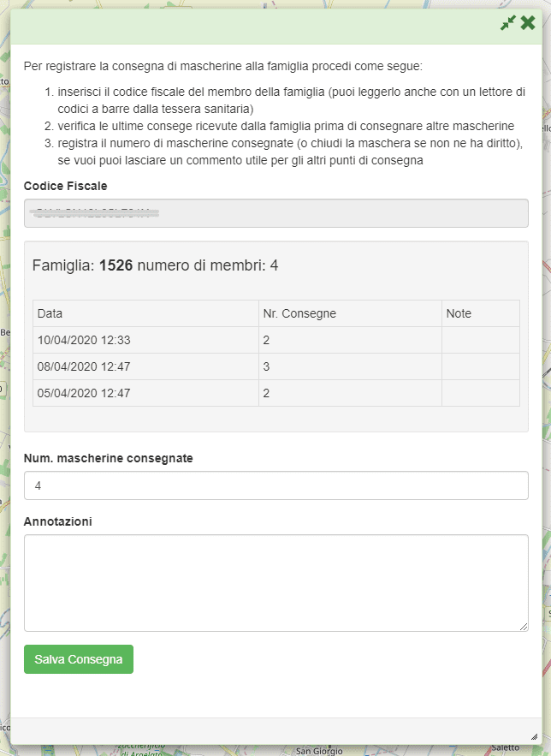Click the collapse window arrows icon
Viewport: 551px width, 756px height.
tap(507, 23)
